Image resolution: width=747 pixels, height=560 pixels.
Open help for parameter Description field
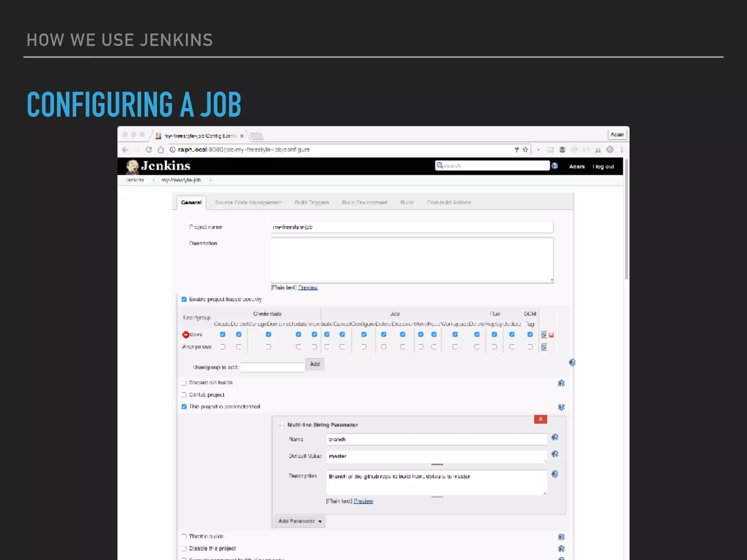555,474
